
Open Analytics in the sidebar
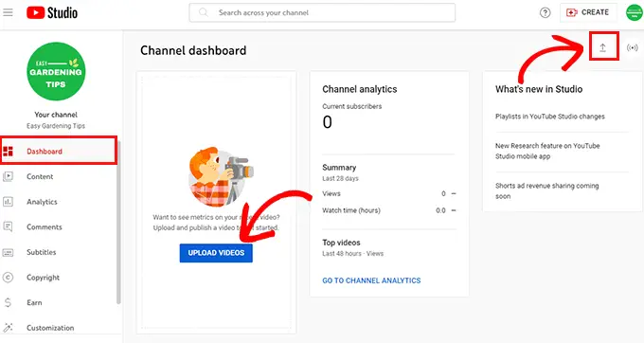[x=59, y=202]
